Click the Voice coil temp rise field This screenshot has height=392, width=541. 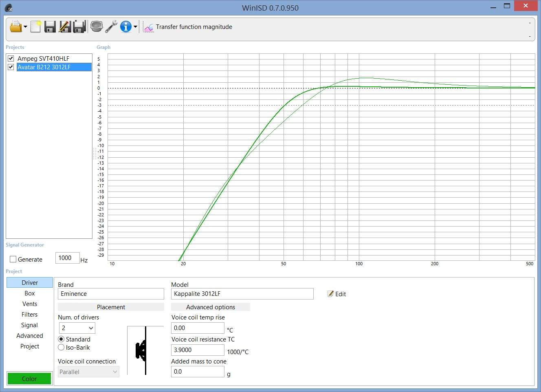198,328
